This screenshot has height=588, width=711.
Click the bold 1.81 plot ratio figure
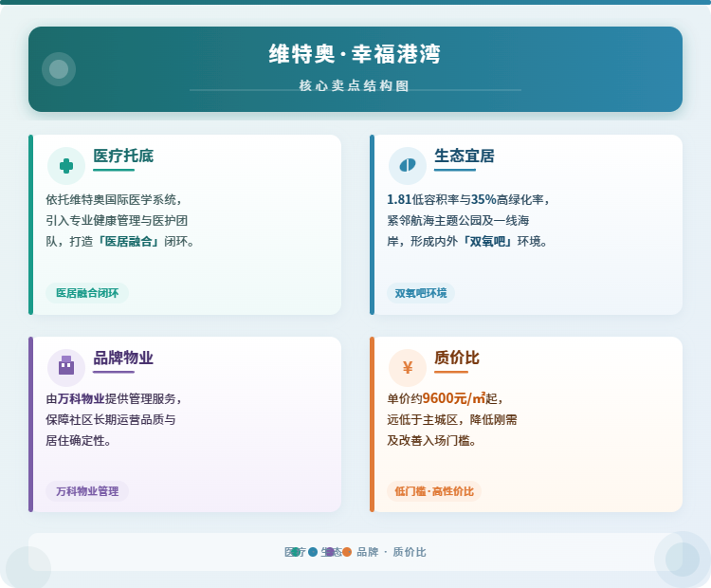coord(399,199)
